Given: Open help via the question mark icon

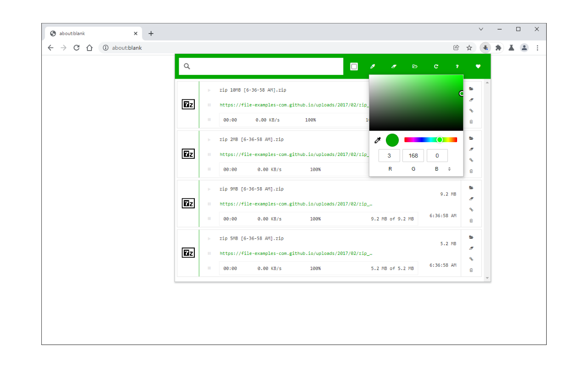Looking at the screenshot, I should [x=457, y=66].
